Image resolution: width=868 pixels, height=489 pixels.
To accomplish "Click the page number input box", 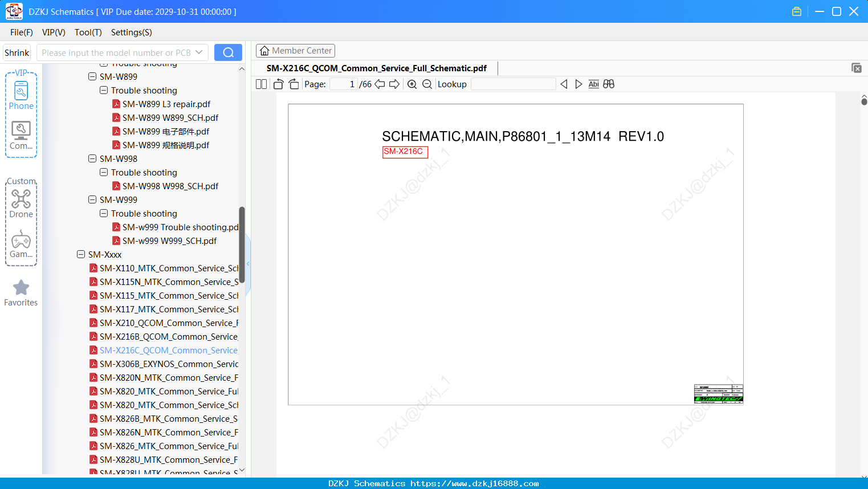I will pyautogui.click(x=344, y=84).
